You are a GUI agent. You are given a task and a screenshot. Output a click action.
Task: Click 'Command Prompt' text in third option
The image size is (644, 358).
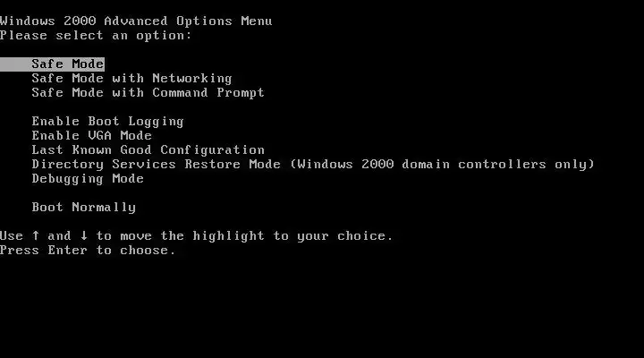(208, 93)
